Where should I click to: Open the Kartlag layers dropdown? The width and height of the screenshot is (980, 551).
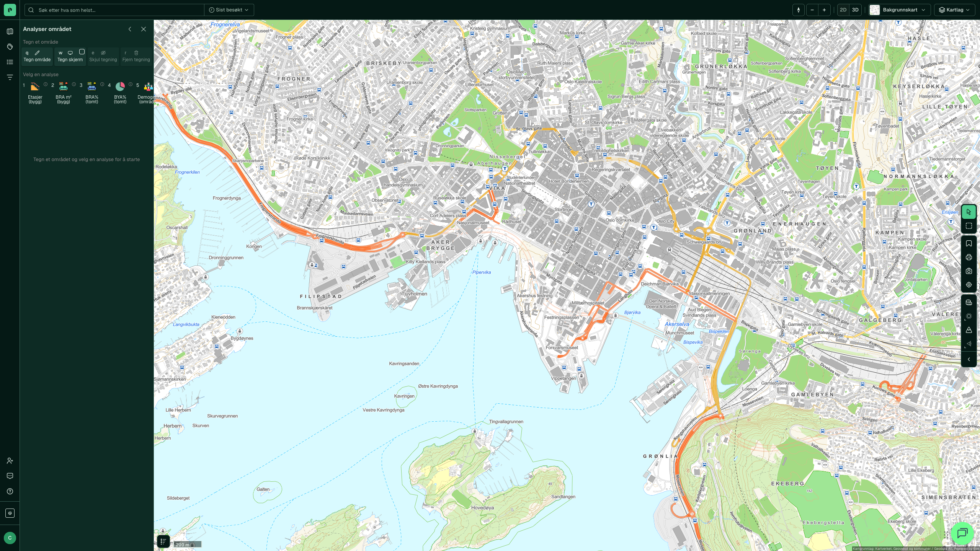(955, 10)
